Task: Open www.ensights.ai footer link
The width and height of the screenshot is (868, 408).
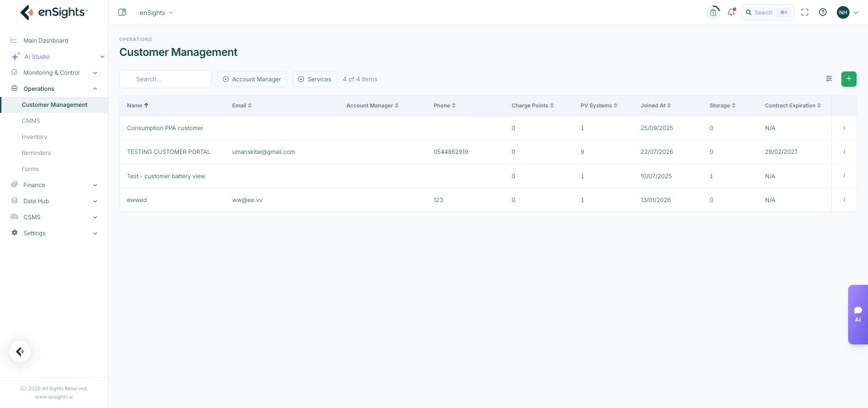Action: coord(54,397)
